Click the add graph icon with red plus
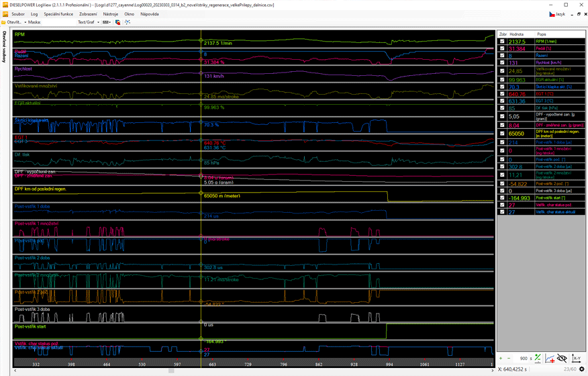The height and width of the screenshot is (376, 588). (x=550, y=359)
